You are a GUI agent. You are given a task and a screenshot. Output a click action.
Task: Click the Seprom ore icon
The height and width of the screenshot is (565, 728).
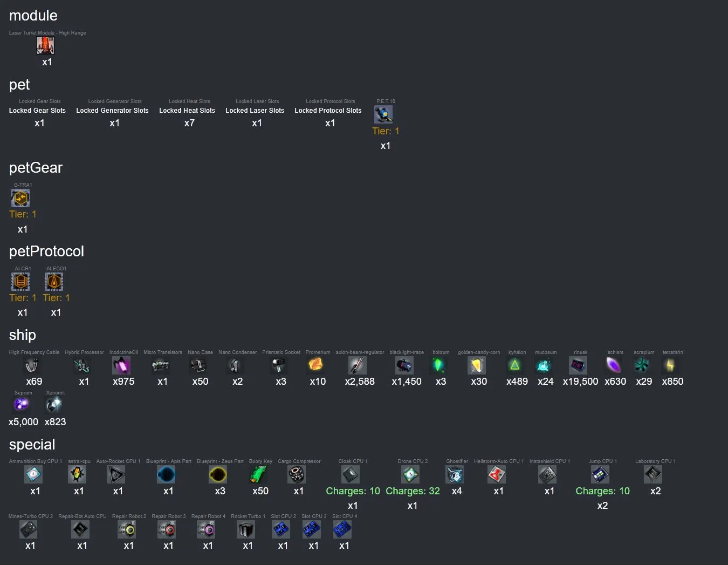21,405
